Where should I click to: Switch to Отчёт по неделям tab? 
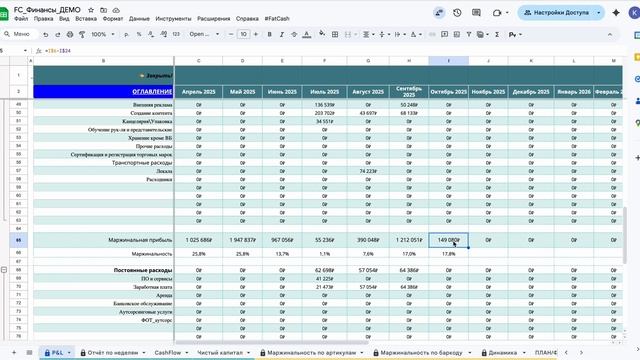(x=113, y=353)
